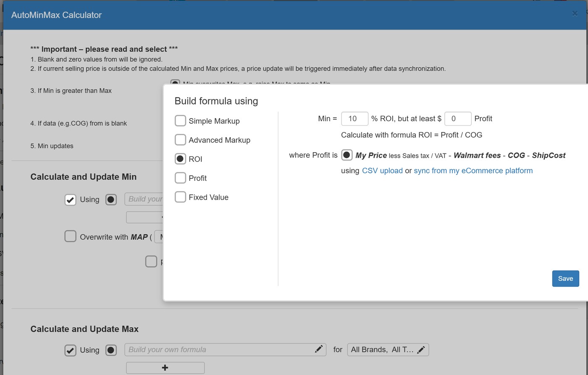Select the Simple Markup formula option

point(180,121)
